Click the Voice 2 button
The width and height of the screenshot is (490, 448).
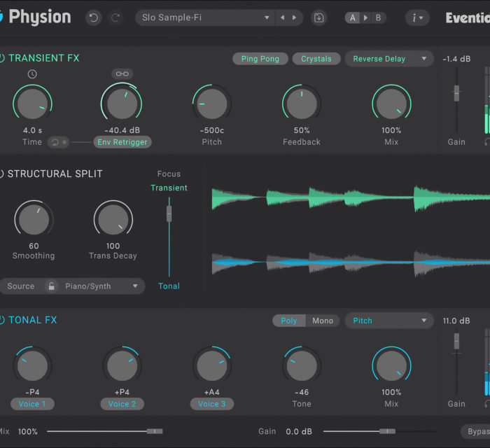pos(122,404)
